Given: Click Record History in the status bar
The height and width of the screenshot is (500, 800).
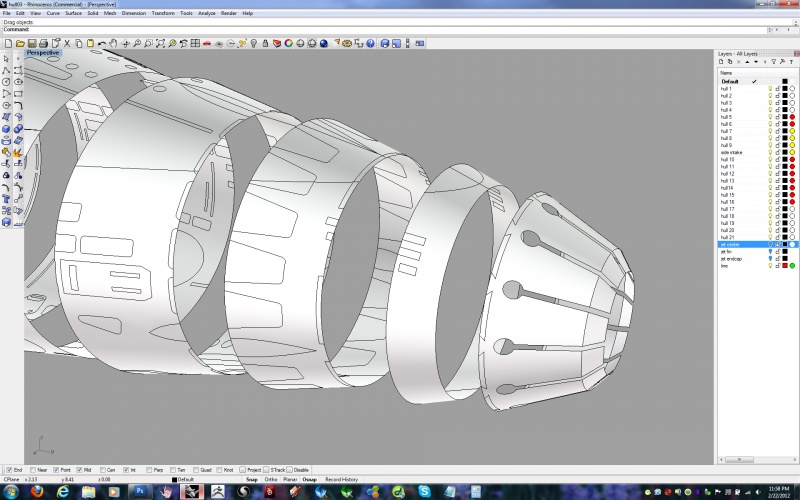Looking at the screenshot, I should (x=341, y=480).
